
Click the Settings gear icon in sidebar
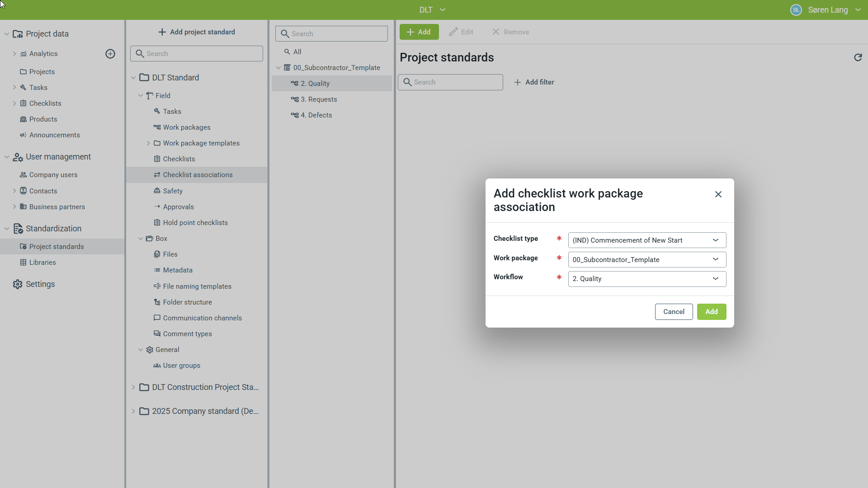(x=18, y=284)
